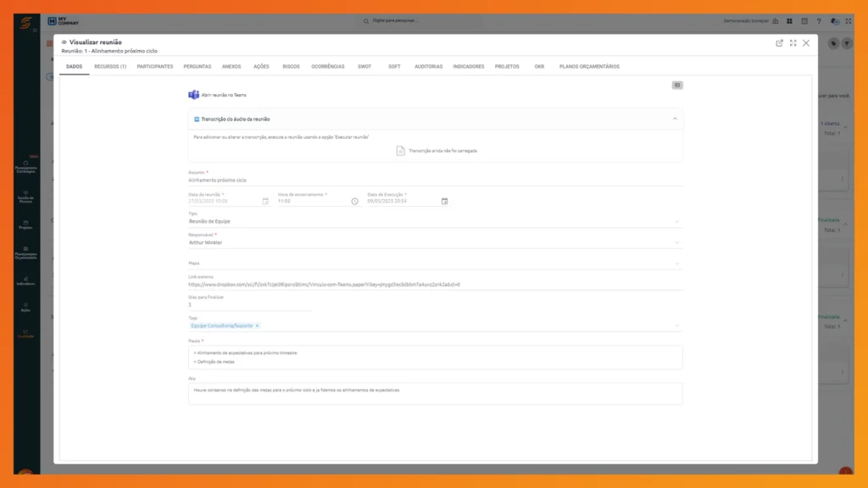Switch to the Ações tab

[261, 66]
